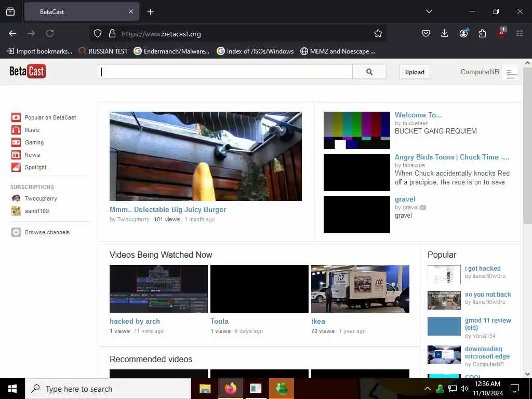Click the color bars Welcome To thumbnail
Screen dimensions: 532x399
[356, 130]
